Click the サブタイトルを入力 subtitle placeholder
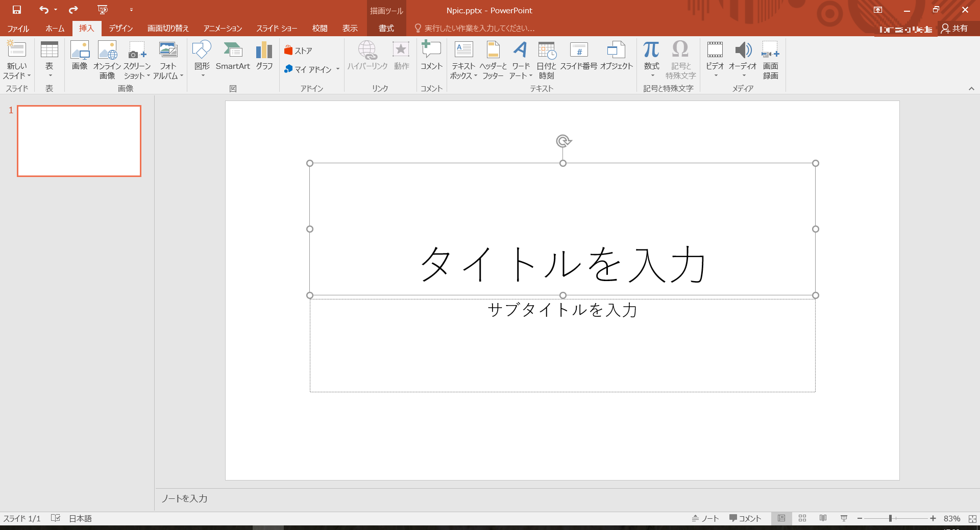 562,310
